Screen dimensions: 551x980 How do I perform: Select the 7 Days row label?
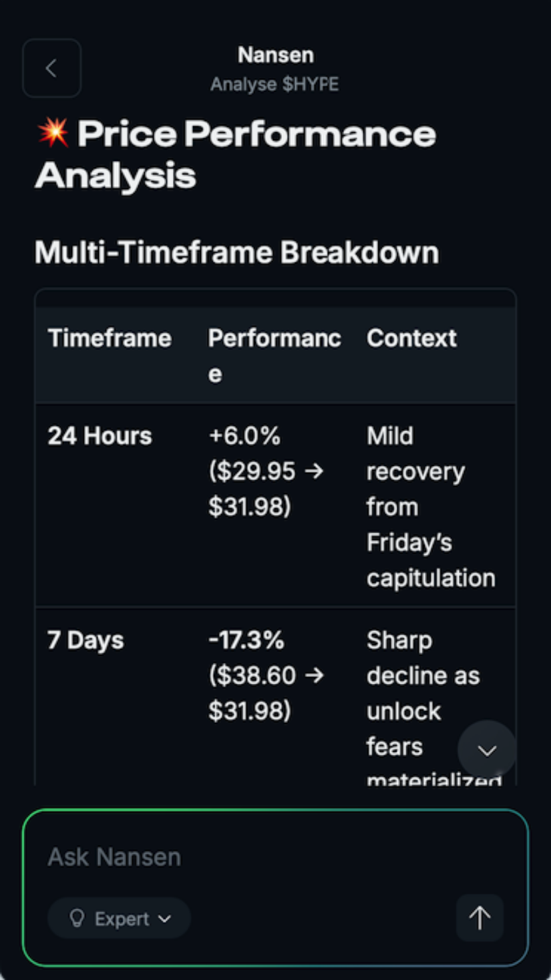click(85, 640)
